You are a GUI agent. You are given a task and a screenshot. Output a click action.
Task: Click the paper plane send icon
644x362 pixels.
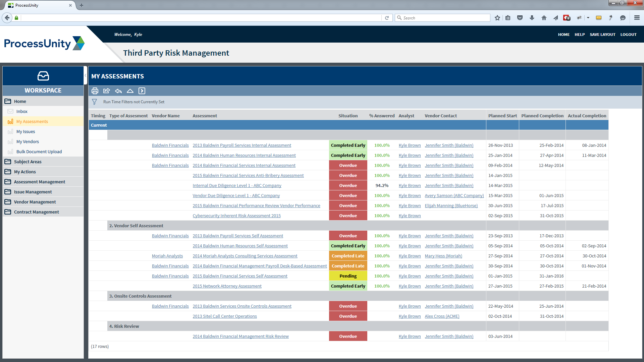(x=555, y=18)
